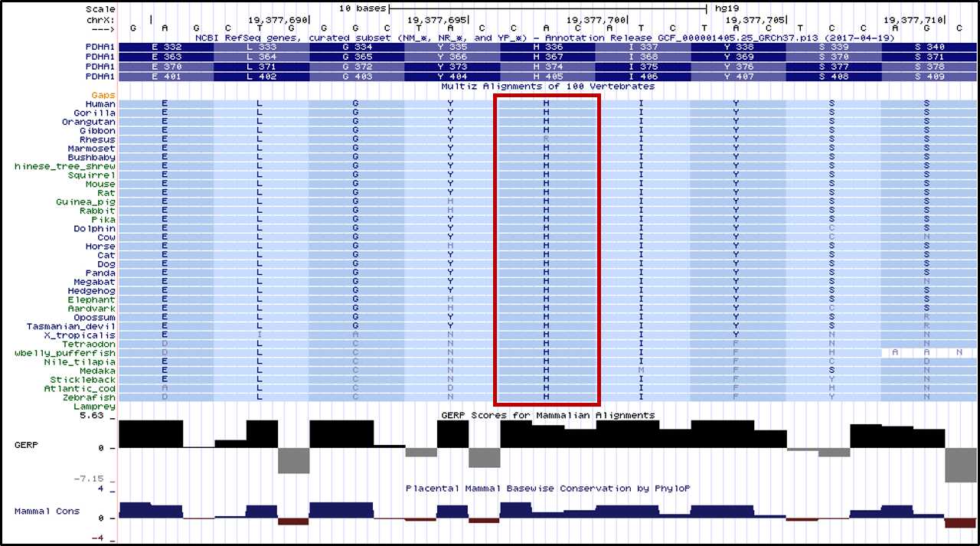Click the GERP Scores for Mammalian Alignments title
This screenshot has height=546, width=980.
548,415
